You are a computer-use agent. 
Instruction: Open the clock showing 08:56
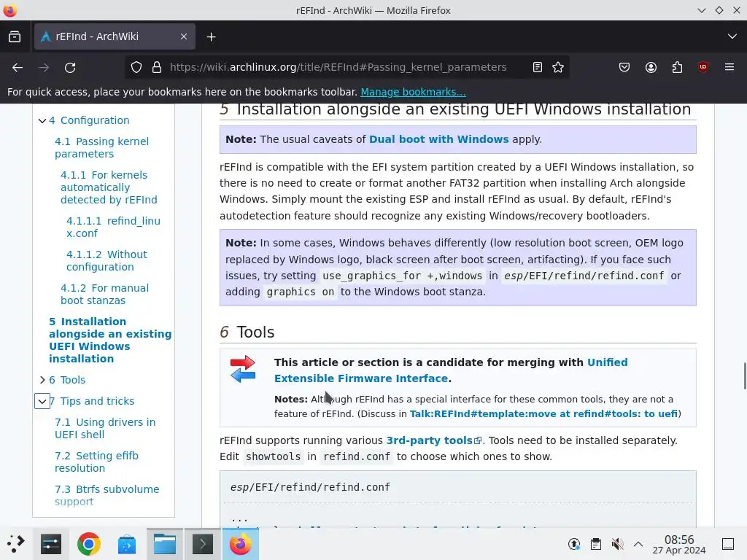click(679, 544)
